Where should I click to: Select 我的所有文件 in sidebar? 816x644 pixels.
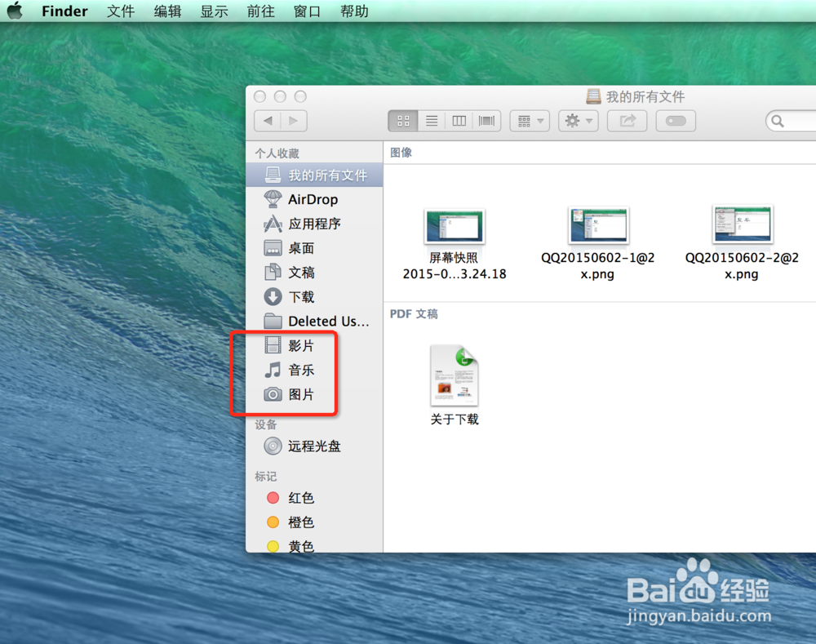pyautogui.click(x=314, y=175)
